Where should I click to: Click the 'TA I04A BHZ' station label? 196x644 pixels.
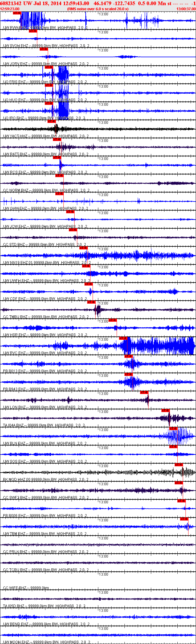pyautogui.click(x=14, y=425)
